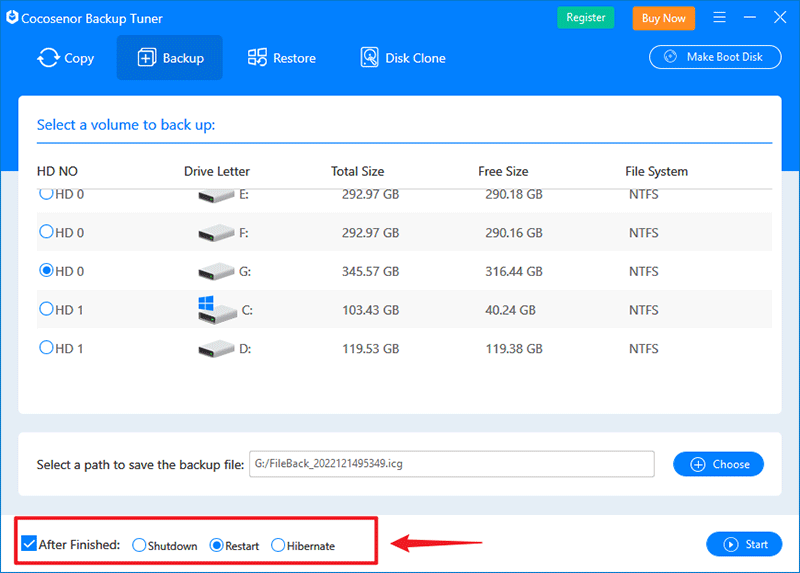Click the 345.57 GB total size cell
The image size is (800, 573).
pyautogui.click(x=370, y=271)
